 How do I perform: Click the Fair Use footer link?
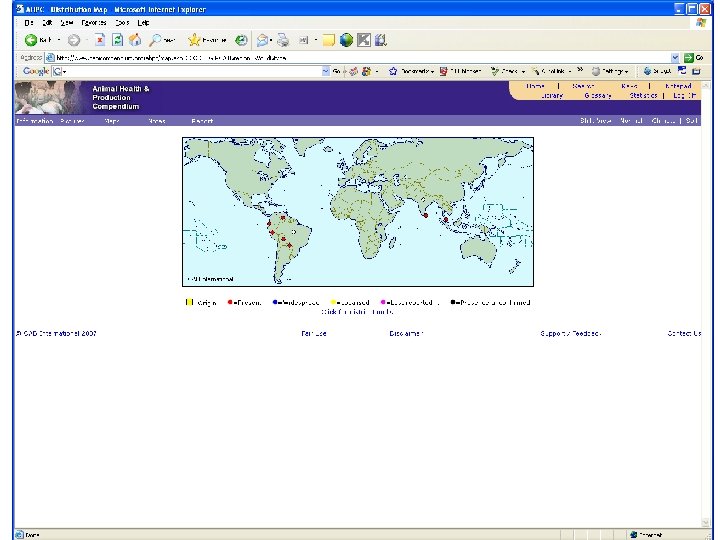click(x=314, y=333)
